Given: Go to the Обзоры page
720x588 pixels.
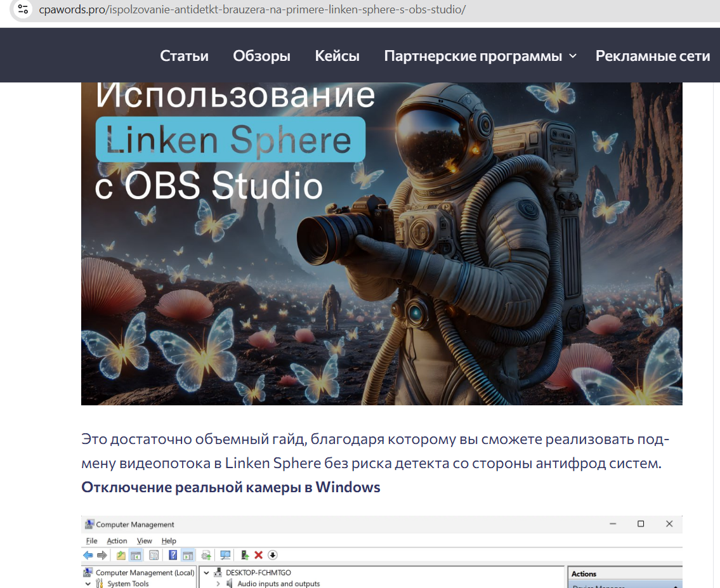Looking at the screenshot, I should tap(262, 56).
